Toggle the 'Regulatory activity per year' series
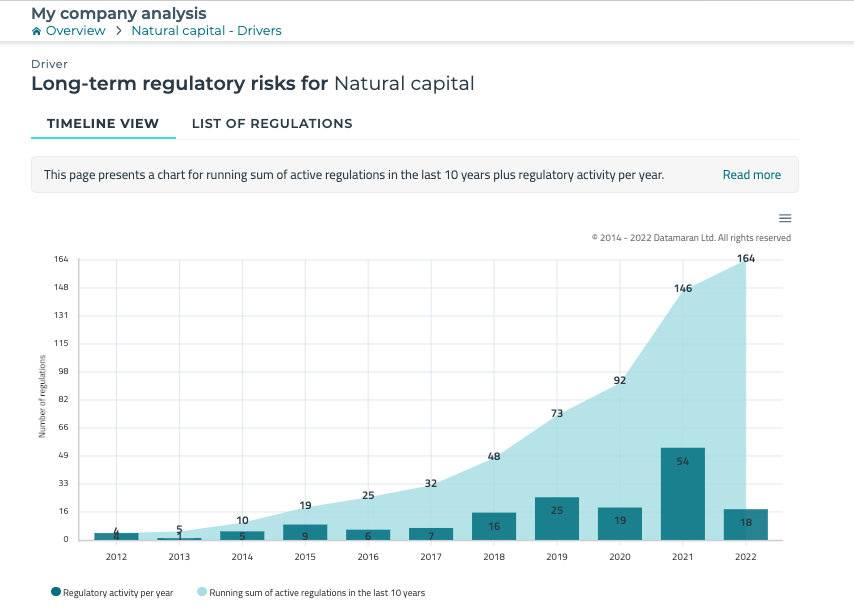This screenshot has width=854, height=610. (113, 592)
